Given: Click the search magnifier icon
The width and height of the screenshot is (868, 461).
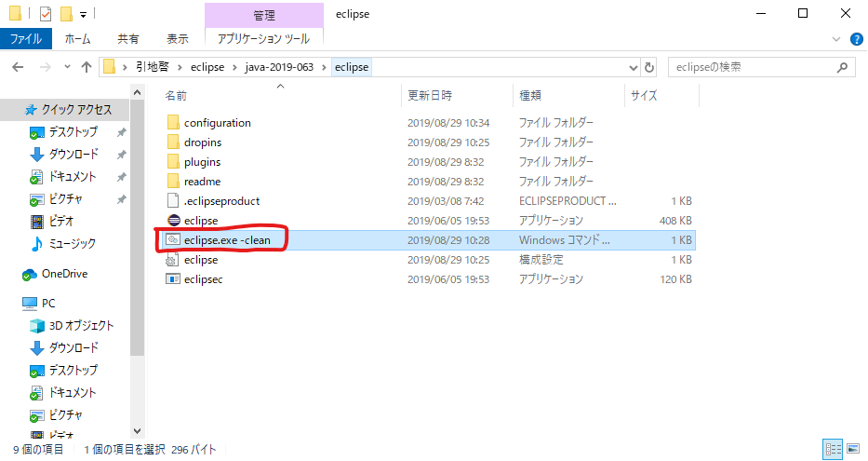Looking at the screenshot, I should click(x=842, y=67).
